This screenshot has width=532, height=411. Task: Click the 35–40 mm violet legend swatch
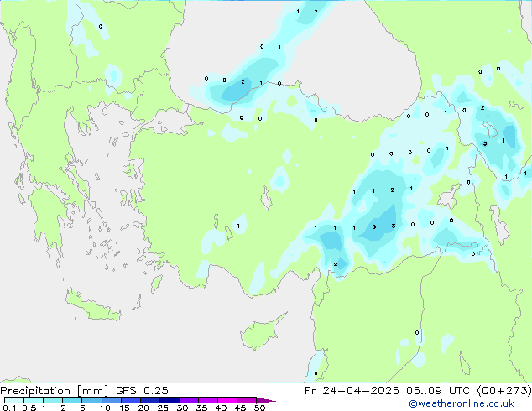pyautogui.click(x=207, y=400)
